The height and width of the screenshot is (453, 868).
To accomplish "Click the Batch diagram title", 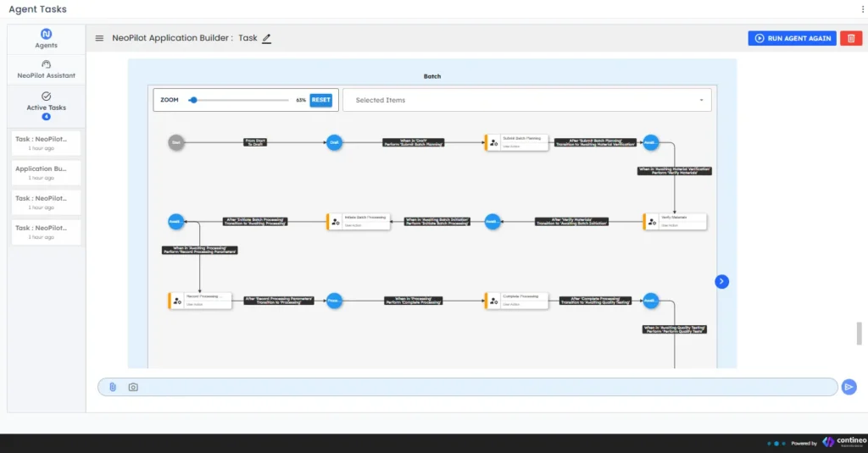I will (x=432, y=76).
